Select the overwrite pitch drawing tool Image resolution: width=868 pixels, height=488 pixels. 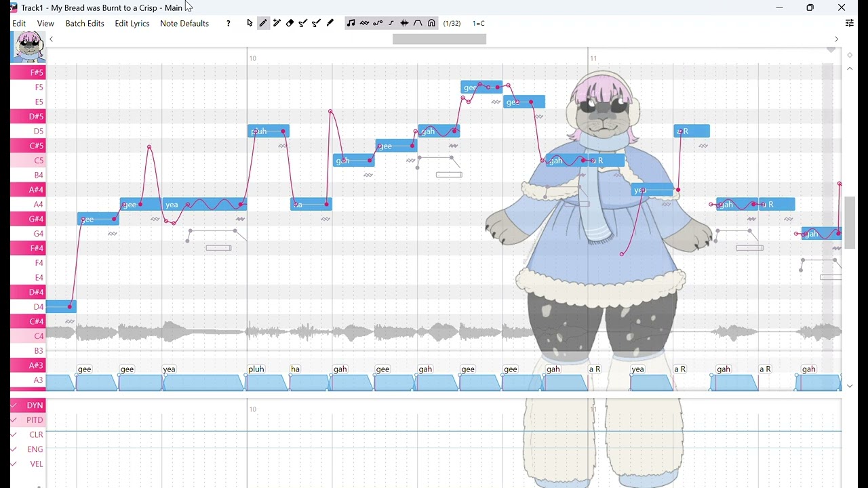coord(317,24)
